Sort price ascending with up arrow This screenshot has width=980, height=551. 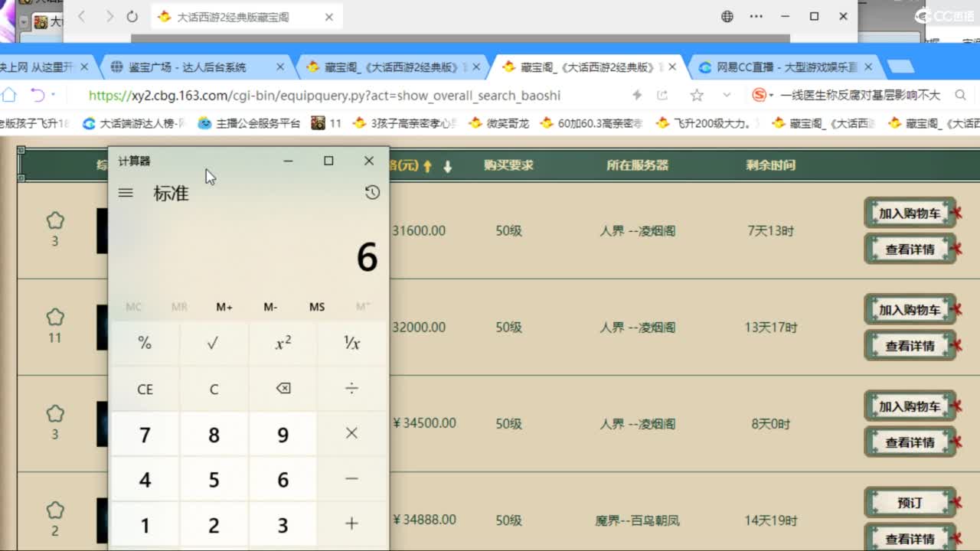coord(428,166)
